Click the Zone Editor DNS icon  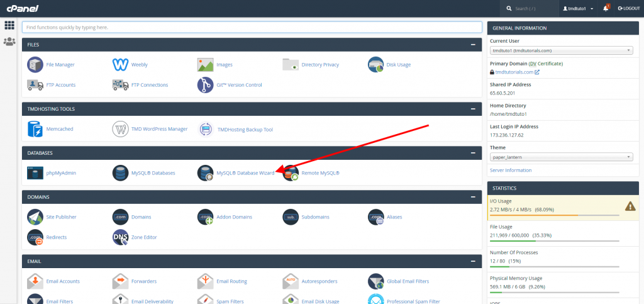click(121, 237)
